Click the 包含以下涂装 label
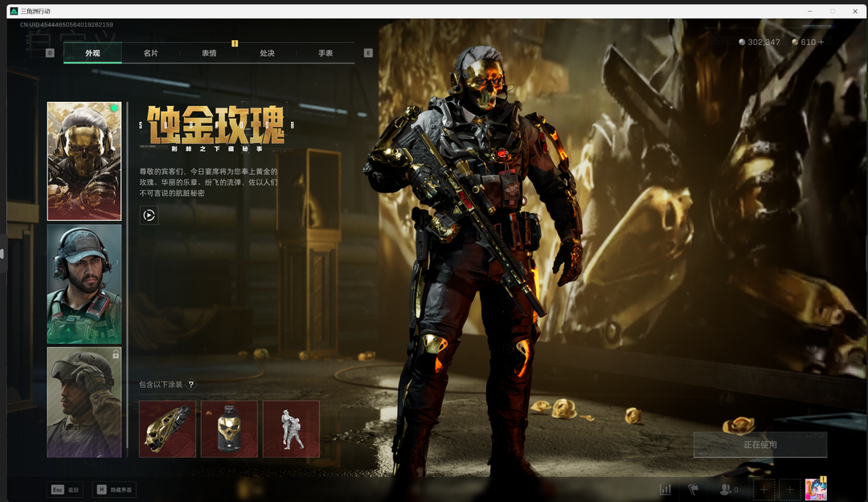This screenshot has width=868, height=502. (x=161, y=385)
